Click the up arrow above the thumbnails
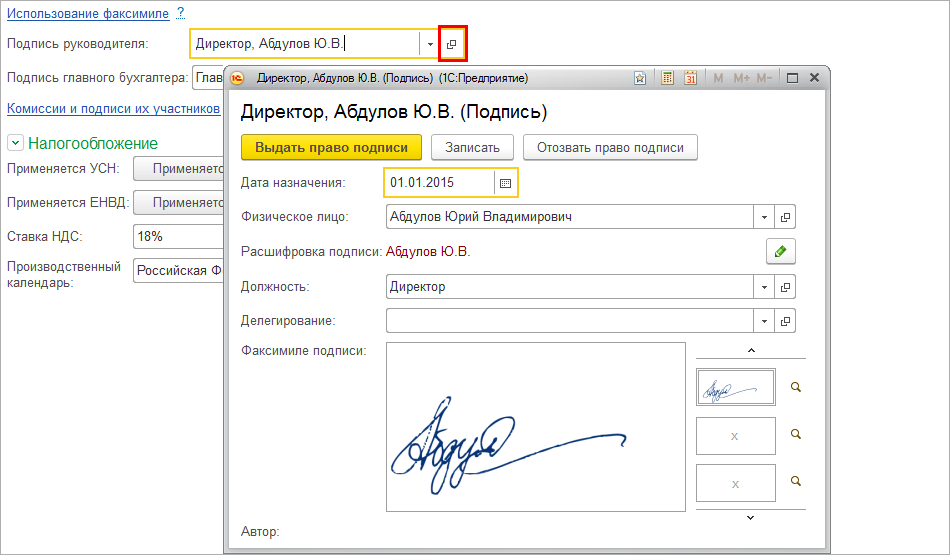The image size is (950, 555). pyautogui.click(x=751, y=350)
